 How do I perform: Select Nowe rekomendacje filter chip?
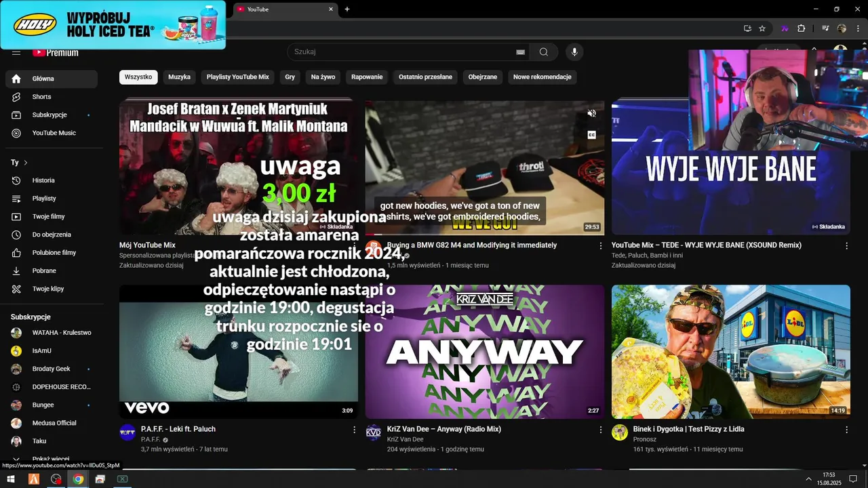click(x=542, y=77)
